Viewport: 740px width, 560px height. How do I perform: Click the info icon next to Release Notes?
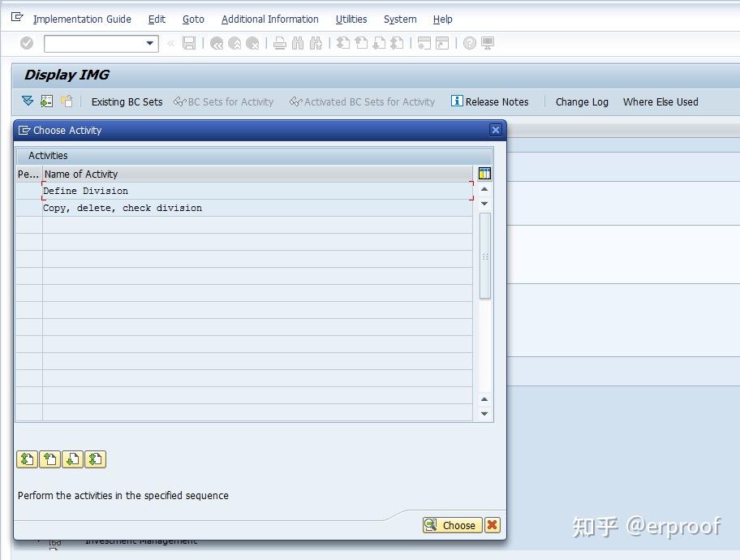click(456, 101)
